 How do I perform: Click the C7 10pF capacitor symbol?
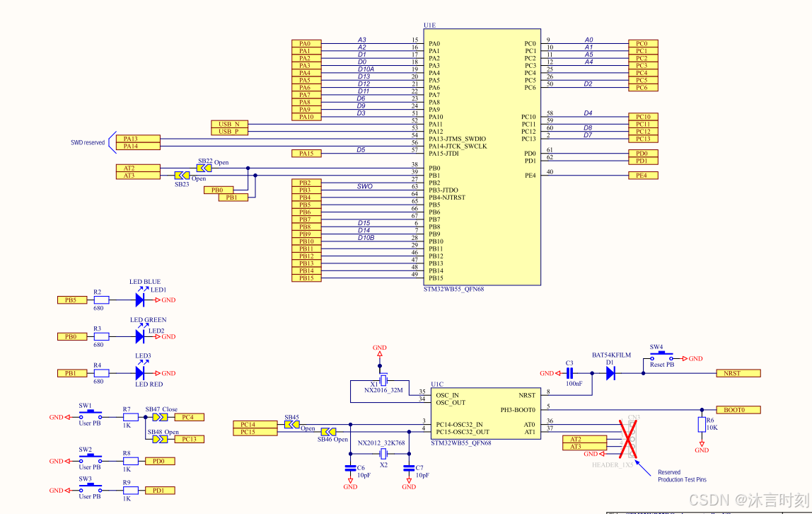tap(409, 468)
